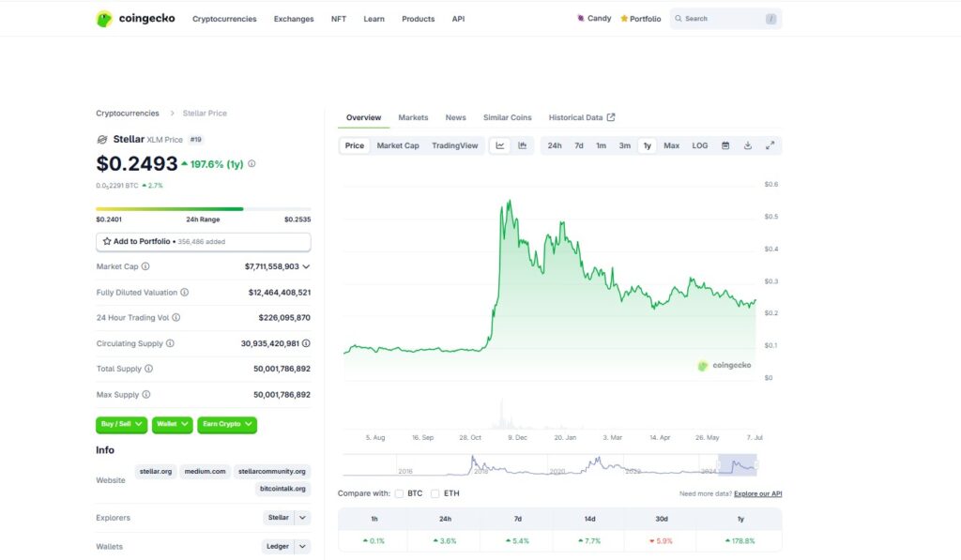This screenshot has width=961, height=560.
Task: Select 3m chart range
Action: [x=624, y=145]
